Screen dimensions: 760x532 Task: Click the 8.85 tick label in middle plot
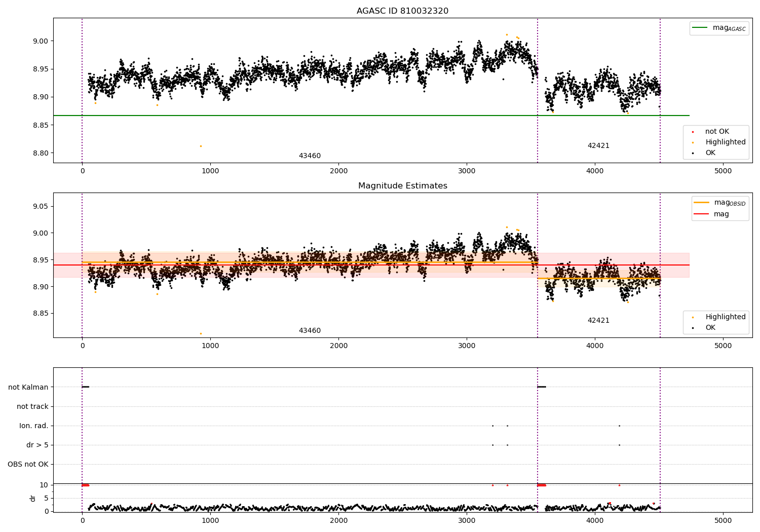tap(40, 313)
